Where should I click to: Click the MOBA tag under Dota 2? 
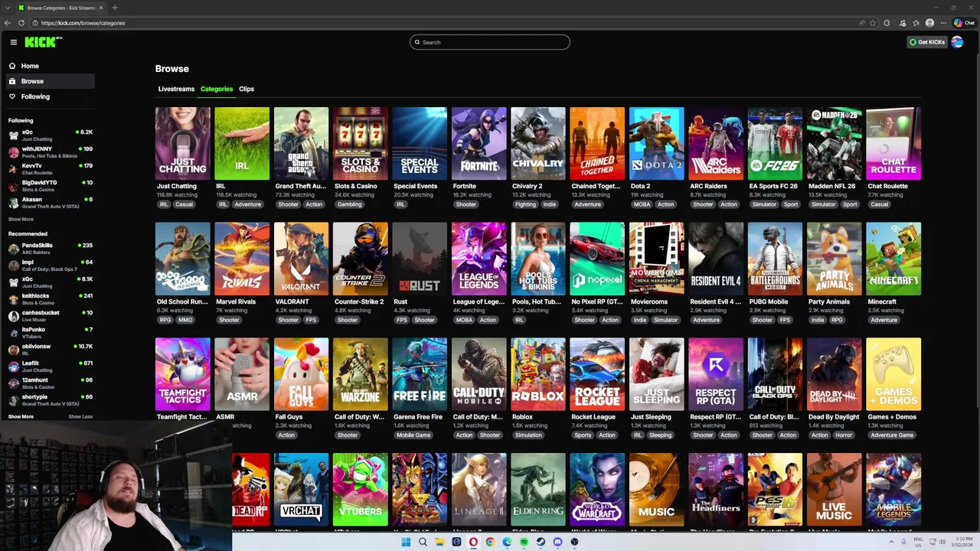coord(640,204)
